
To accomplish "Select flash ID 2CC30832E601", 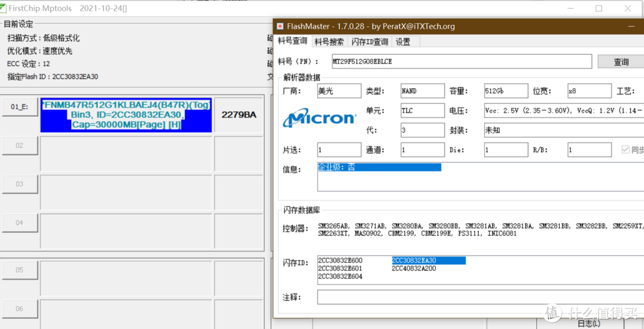I will pyautogui.click(x=340, y=269).
